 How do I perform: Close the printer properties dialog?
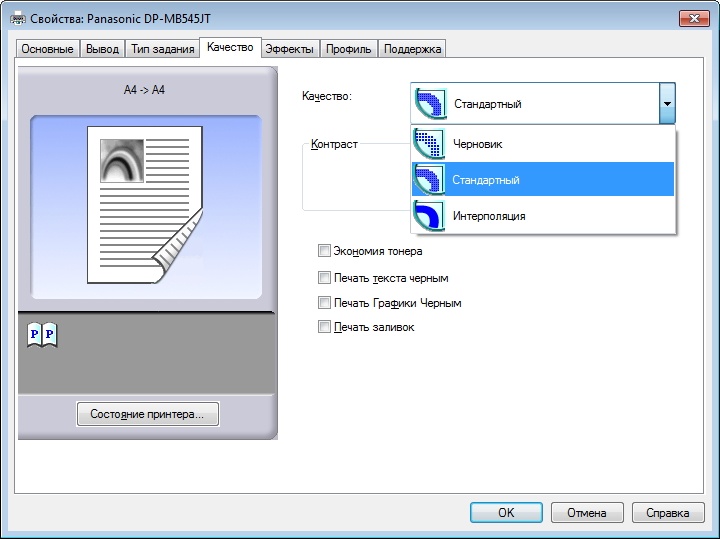tap(694, 18)
